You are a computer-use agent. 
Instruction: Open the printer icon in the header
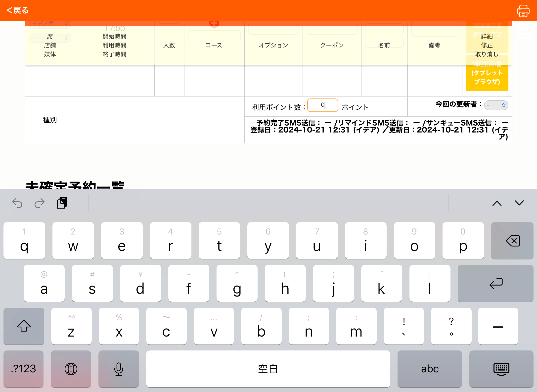[x=523, y=11]
